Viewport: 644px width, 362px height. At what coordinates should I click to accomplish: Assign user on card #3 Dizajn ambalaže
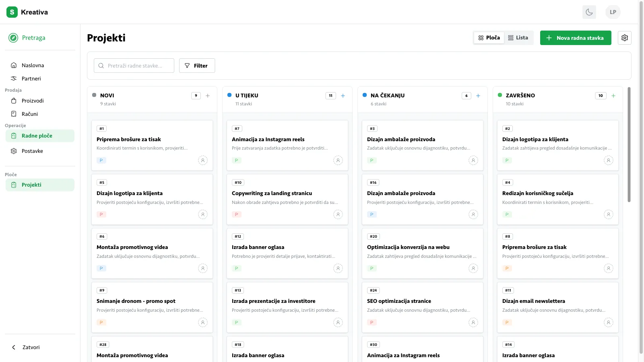click(473, 160)
